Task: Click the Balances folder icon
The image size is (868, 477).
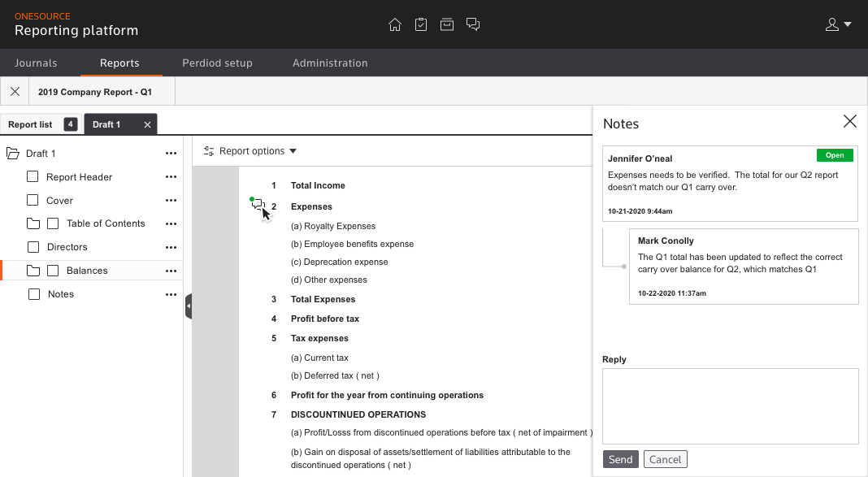Action: (33, 271)
